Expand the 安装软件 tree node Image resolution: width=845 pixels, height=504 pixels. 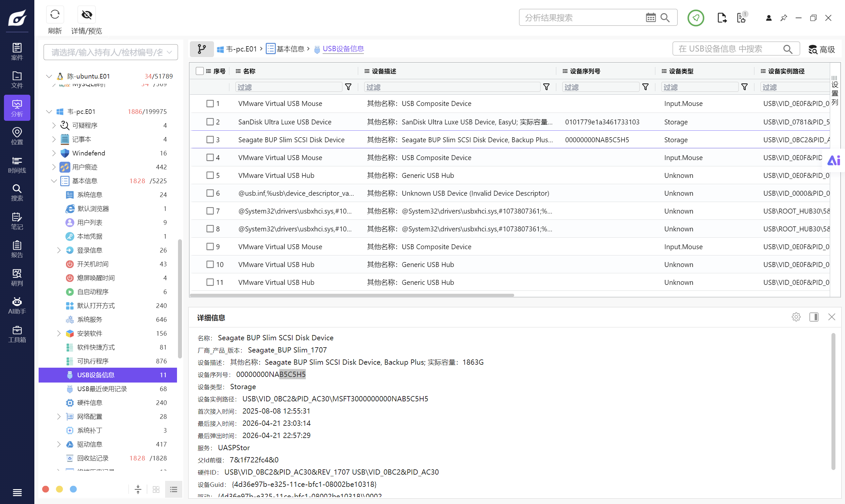59,333
